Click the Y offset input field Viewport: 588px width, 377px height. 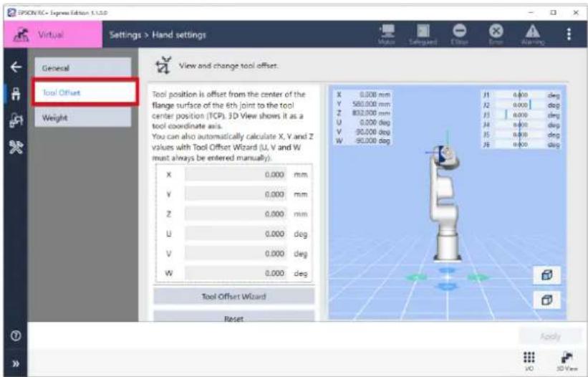pos(236,194)
